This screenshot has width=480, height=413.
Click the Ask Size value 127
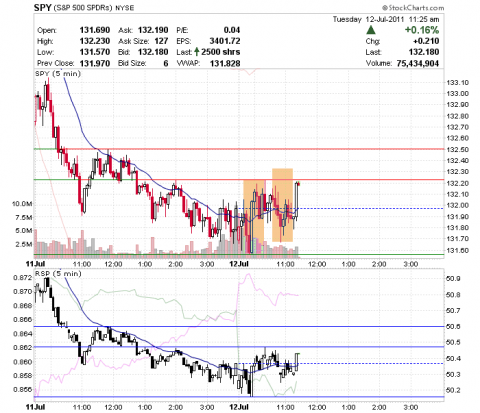click(161, 41)
